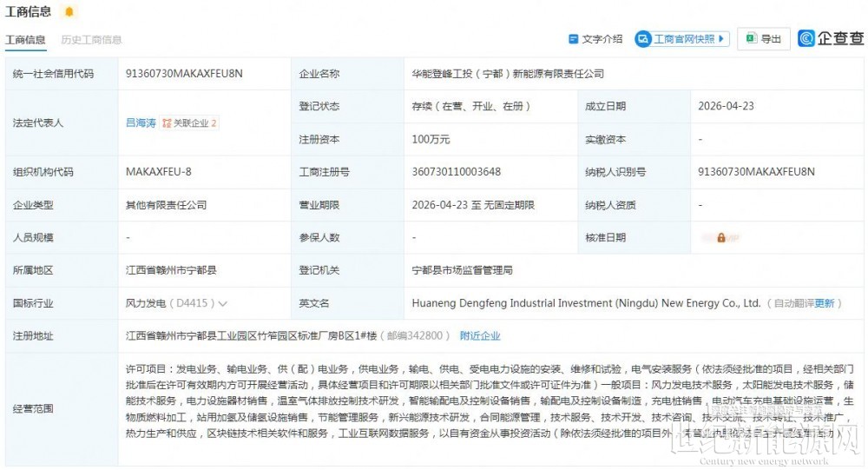868x470 pixels.
Task: Click the unified credit code 91360730MAKAXFEU8N
Action: point(184,74)
